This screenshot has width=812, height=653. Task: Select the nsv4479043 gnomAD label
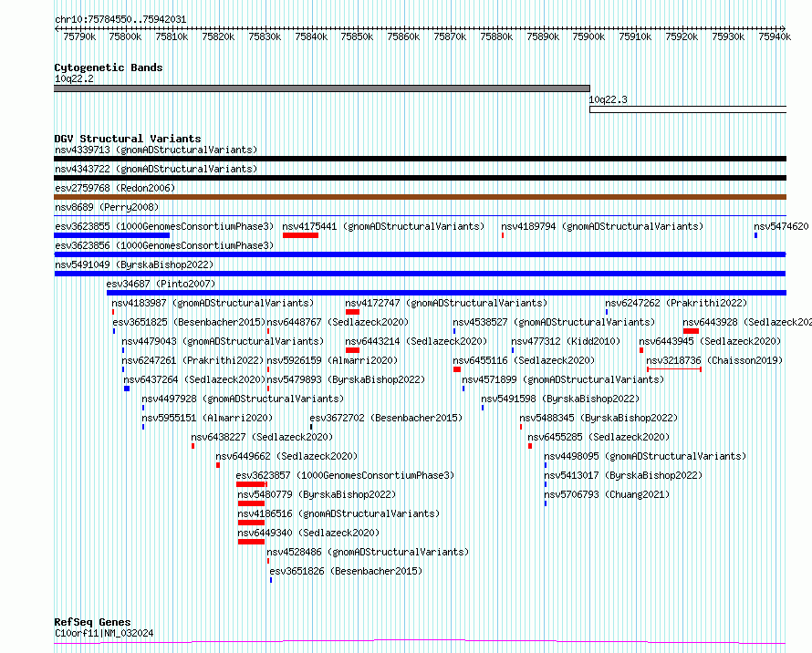[x=223, y=342]
